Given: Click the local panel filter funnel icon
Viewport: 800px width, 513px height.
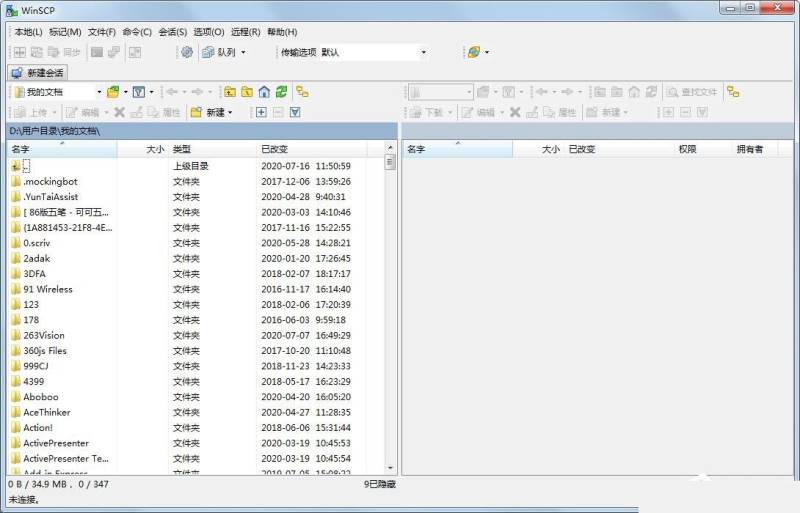Looking at the screenshot, I should 139,92.
